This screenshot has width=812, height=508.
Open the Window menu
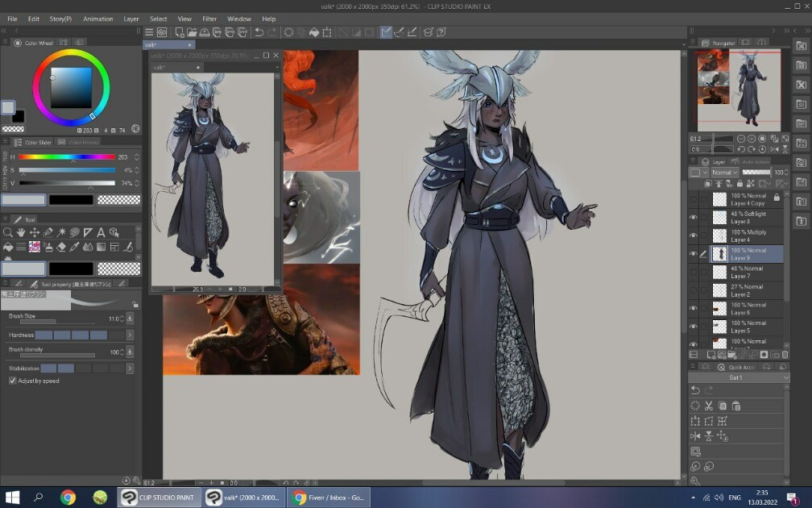tap(238, 19)
